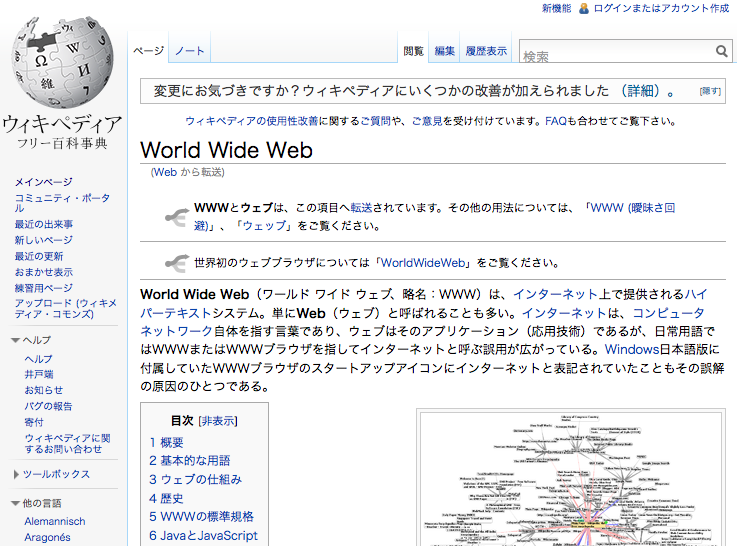Open the first インターネット link in the intro
This screenshot has width=737, height=546.
pyautogui.click(x=555, y=294)
